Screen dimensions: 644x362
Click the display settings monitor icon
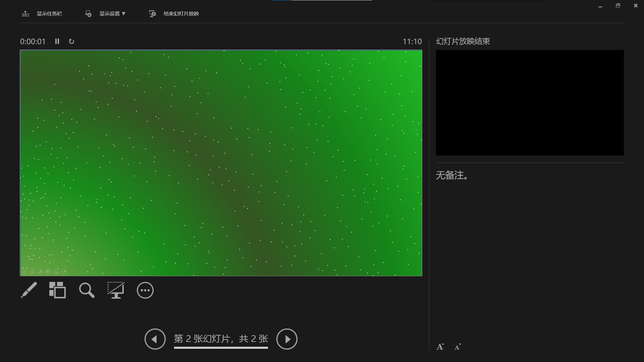click(x=88, y=14)
